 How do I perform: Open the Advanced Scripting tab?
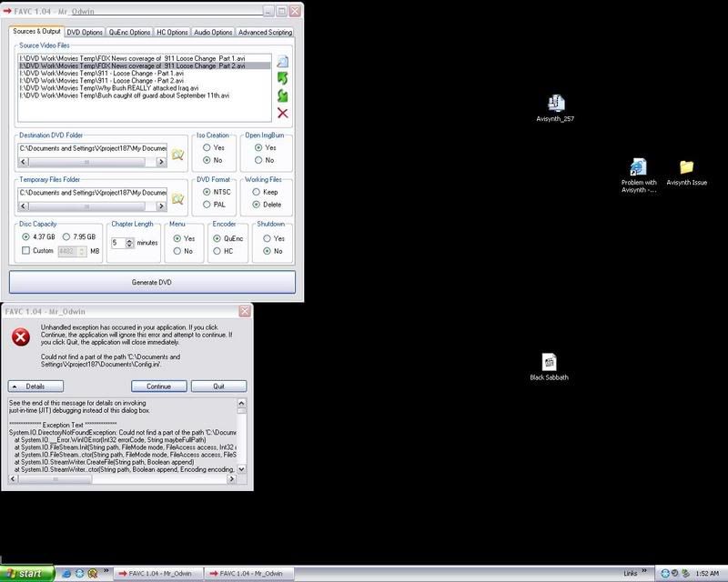click(x=265, y=32)
